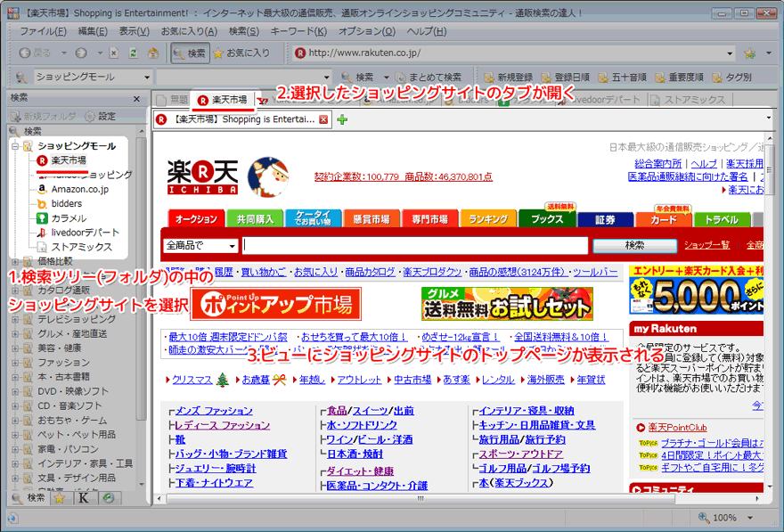Switch to favorites star tab at panel bottom
784x532 pixels.
click(x=60, y=498)
